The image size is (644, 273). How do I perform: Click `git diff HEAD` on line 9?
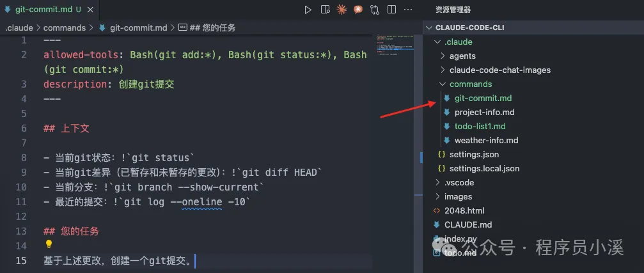point(279,173)
